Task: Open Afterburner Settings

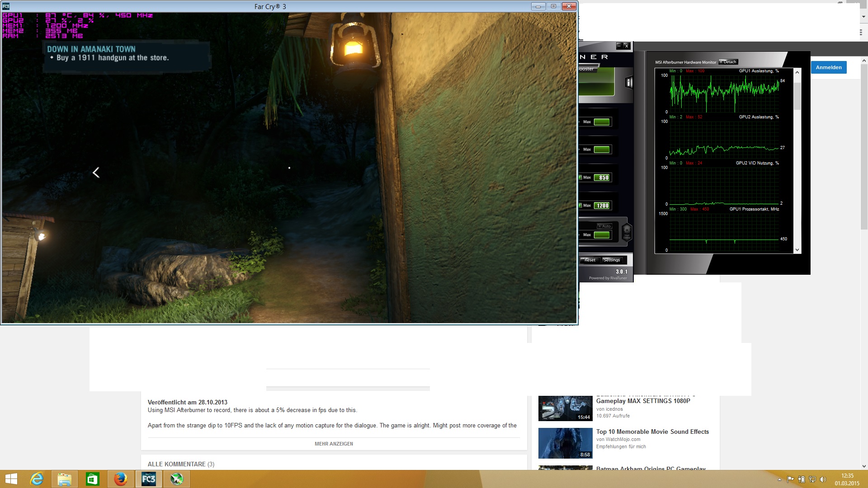Action: (x=612, y=260)
